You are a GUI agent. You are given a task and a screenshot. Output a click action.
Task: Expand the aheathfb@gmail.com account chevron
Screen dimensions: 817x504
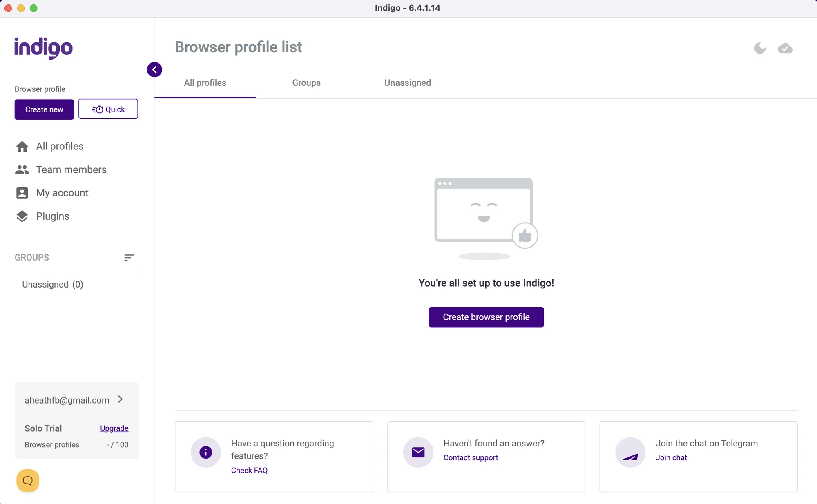pyautogui.click(x=121, y=399)
